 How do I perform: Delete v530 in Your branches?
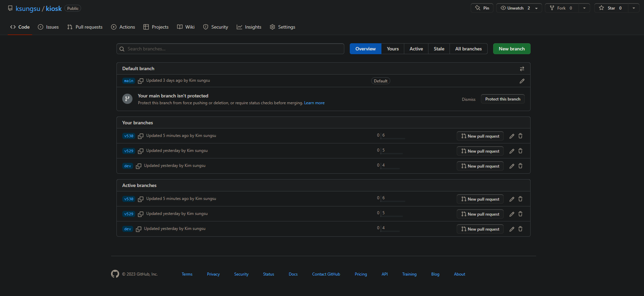(x=520, y=136)
